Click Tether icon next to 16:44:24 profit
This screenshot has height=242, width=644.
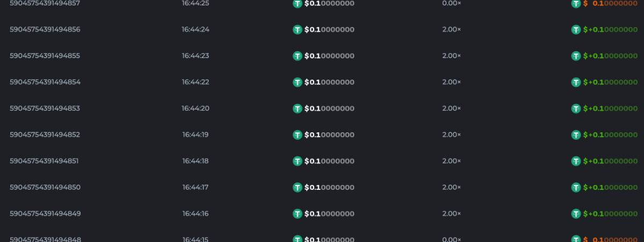click(x=576, y=30)
